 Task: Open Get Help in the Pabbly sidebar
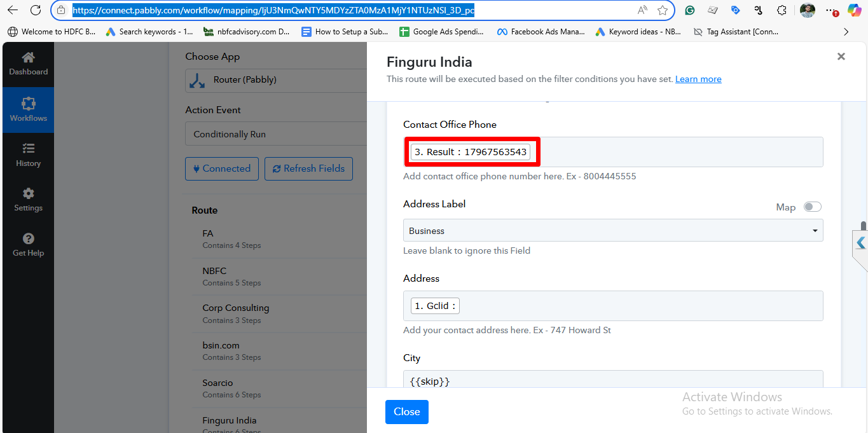28,244
